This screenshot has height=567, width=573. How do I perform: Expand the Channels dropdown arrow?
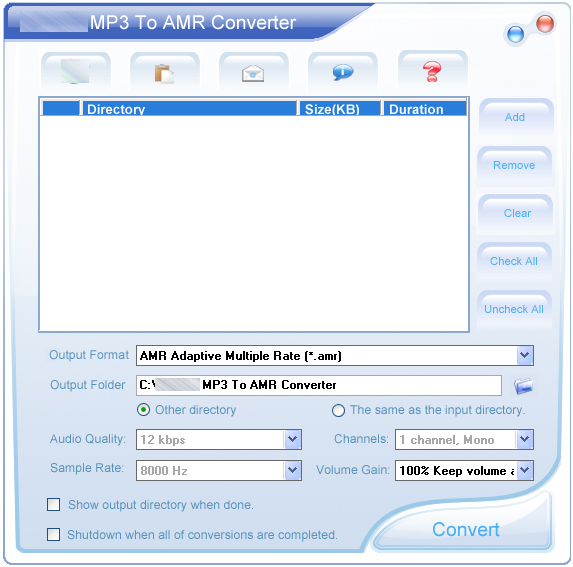tap(525, 439)
